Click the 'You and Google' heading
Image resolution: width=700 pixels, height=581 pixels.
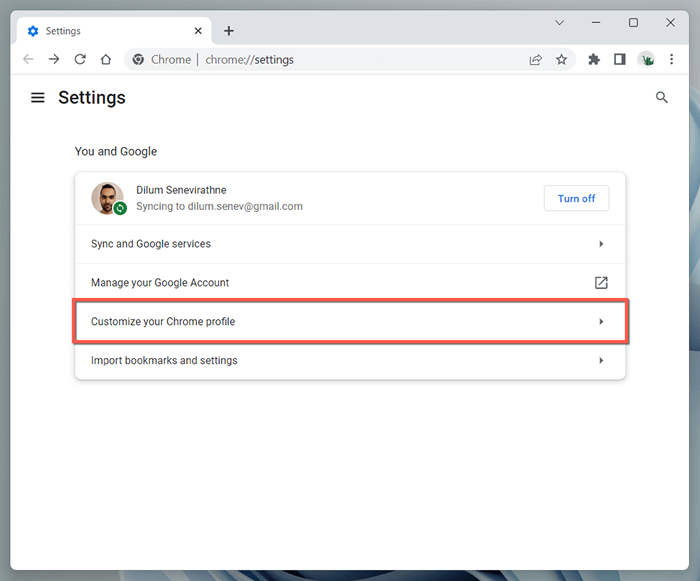tap(116, 151)
